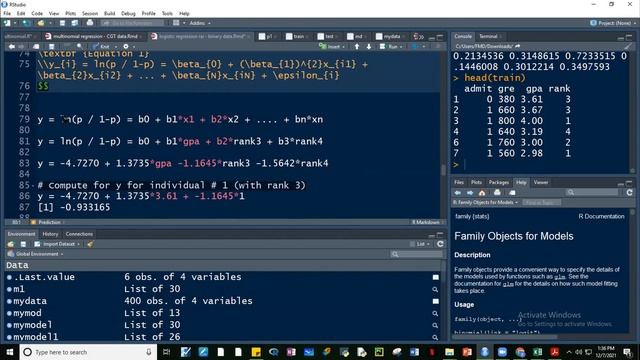Open the Import Dataset dropdown
640x360 pixels.
pyautogui.click(x=57, y=244)
